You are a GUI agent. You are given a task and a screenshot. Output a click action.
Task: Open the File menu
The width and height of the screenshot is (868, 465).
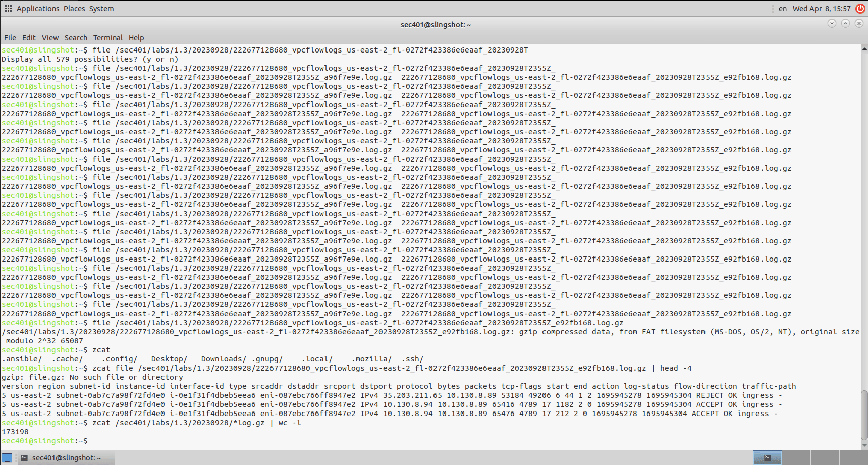(x=10, y=38)
